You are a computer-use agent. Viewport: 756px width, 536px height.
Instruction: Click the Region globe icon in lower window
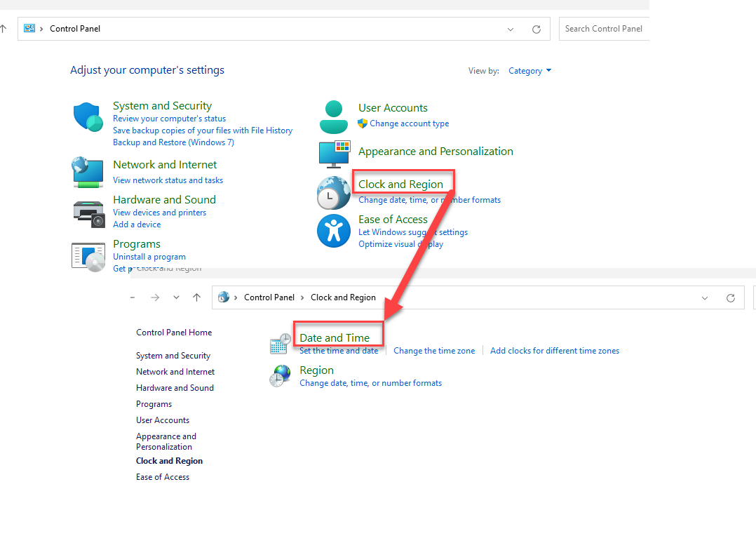[x=281, y=376]
